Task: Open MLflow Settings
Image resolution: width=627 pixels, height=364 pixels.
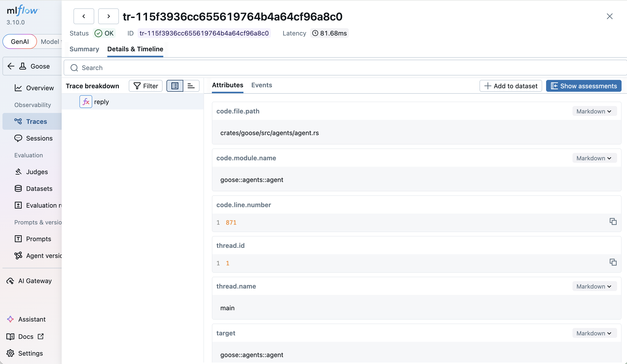Action: [x=31, y=353]
